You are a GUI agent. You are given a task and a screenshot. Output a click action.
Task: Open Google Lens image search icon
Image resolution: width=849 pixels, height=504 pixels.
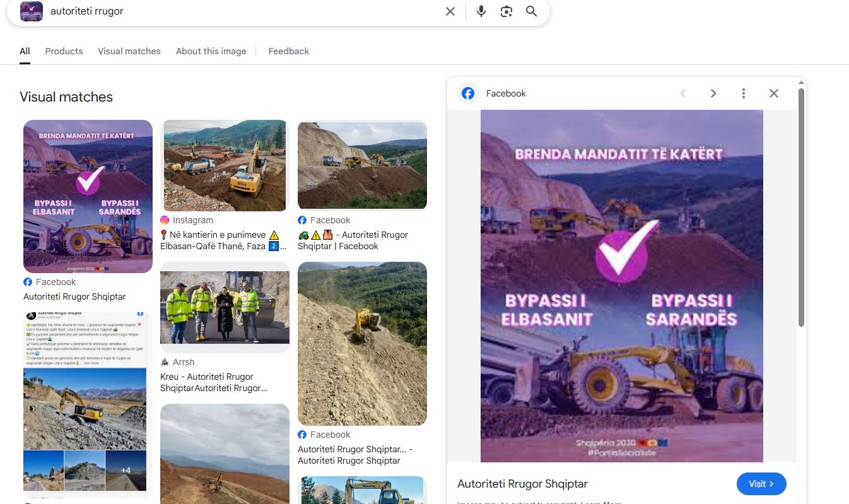tap(506, 11)
